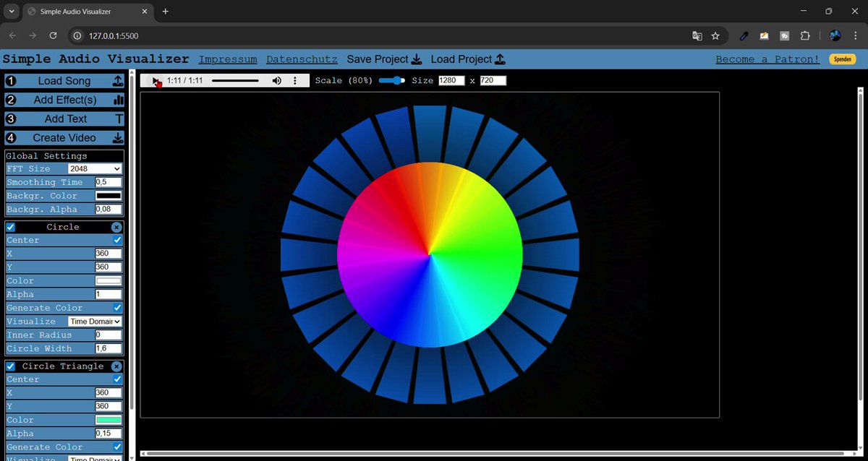The image size is (868, 461).
Task: Remove the Circle effect with X icon
Action: [116, 227]
